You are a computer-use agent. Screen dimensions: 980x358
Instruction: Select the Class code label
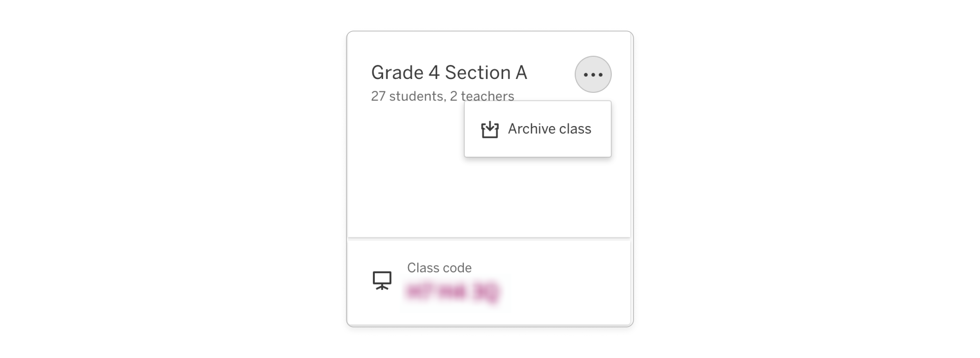(x=439, y=268)
